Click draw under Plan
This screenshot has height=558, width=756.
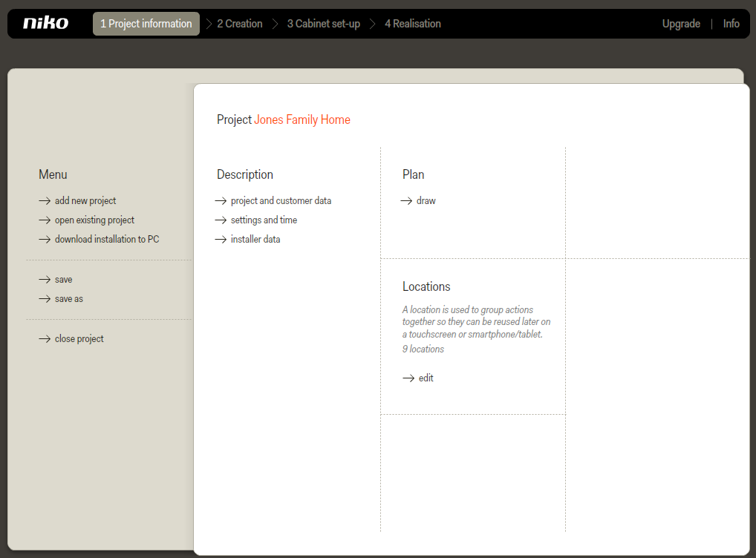click(x=426, y=200)
